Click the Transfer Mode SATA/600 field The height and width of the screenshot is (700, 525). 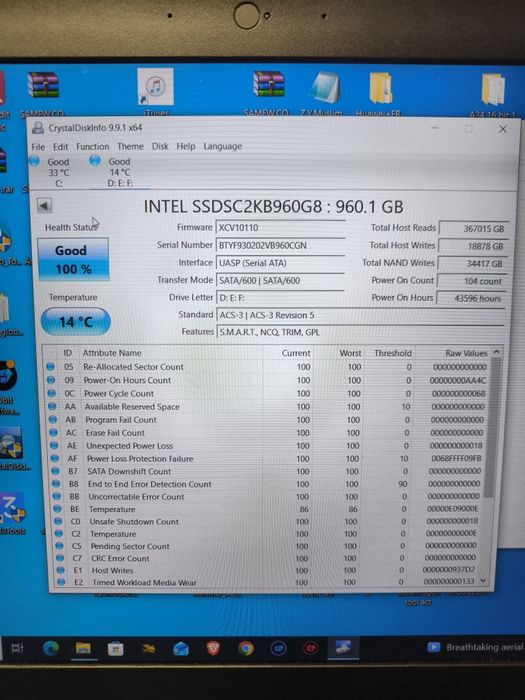pos(280,280)
